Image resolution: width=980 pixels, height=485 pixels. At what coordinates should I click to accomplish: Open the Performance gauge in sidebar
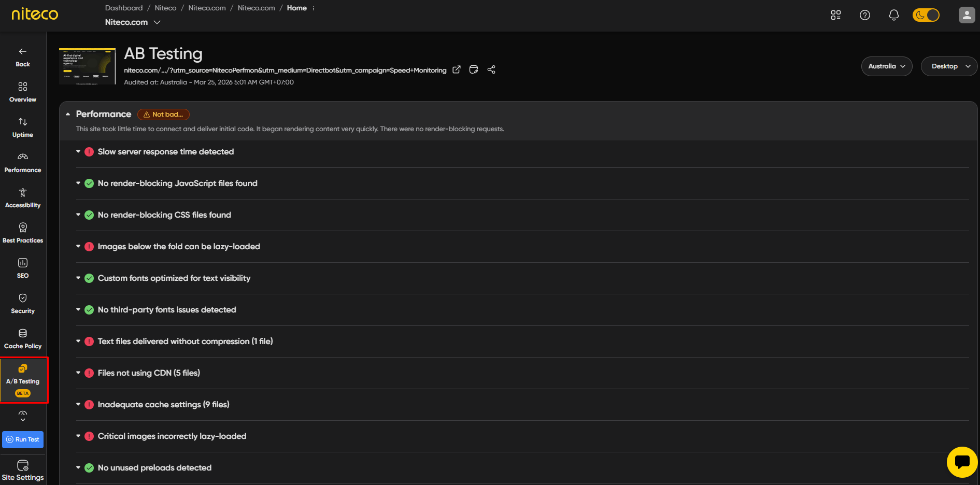(x=23, y=163)
